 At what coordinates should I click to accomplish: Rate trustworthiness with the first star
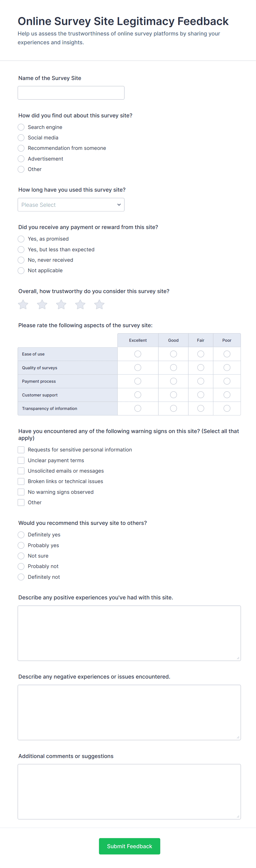[23, 305]
